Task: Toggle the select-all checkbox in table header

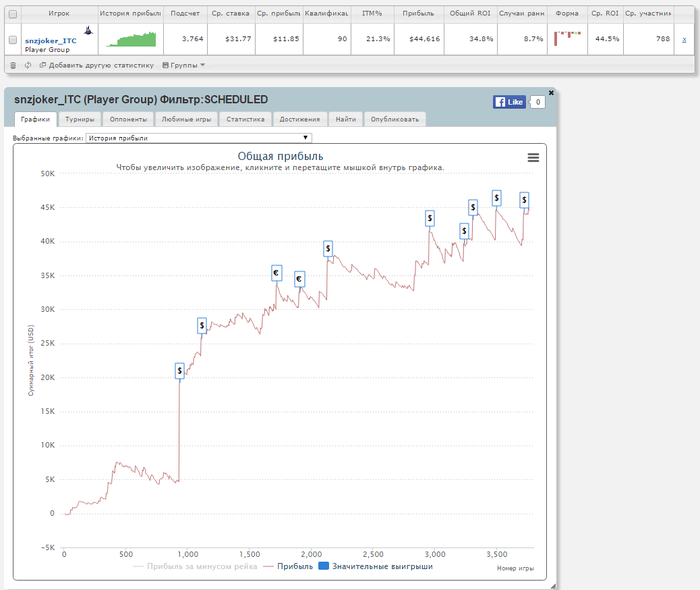Action: [x=13, y=14]
